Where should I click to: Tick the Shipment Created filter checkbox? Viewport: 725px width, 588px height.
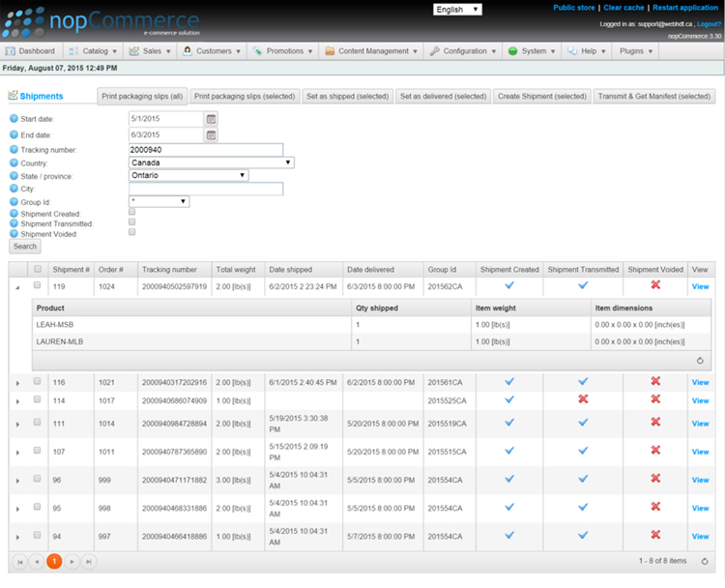[x=131, y=212]
